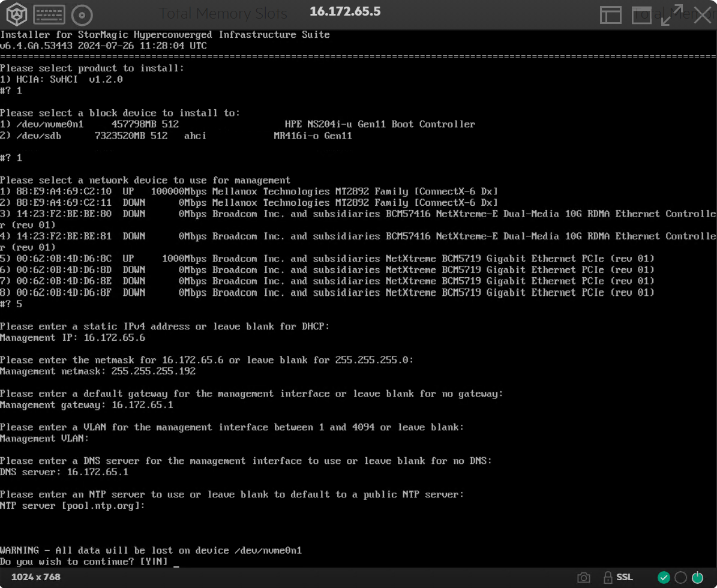Click the empty Management VLAN line
Screen dimensions: 717x588
[x=44, y=439]
